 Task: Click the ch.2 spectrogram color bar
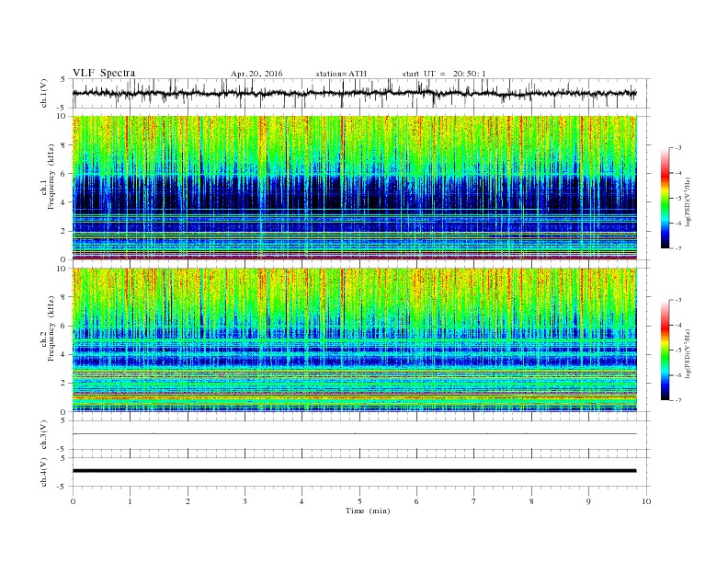pos(665,350)
